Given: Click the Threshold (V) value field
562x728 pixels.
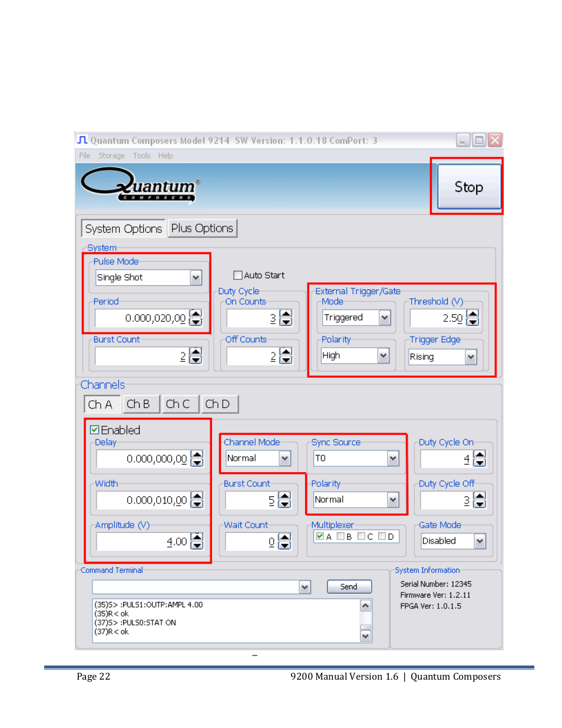Looking at the screenshot, I should click(x=438, y=318).
